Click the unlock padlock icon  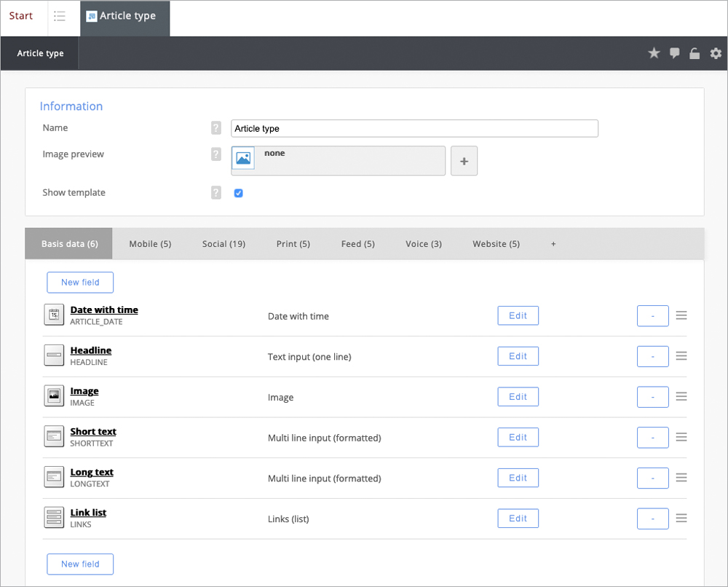695,53
